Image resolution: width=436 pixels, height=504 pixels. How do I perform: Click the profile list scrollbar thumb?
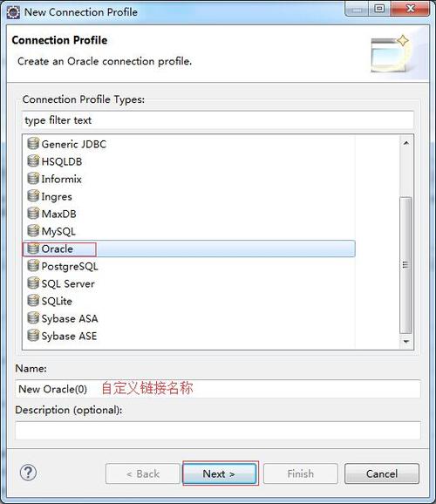point(405,265)
